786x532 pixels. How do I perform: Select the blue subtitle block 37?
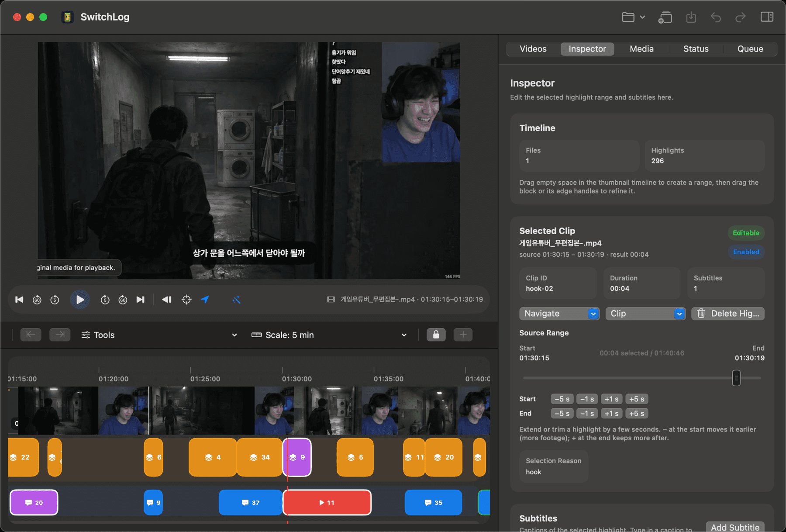(x=250, y=503)
